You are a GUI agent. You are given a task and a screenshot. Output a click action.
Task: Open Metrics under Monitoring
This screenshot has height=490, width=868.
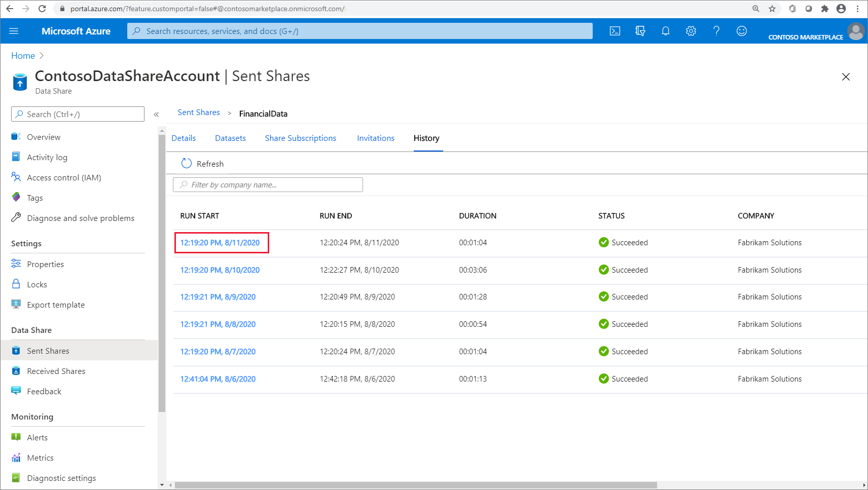41,458
